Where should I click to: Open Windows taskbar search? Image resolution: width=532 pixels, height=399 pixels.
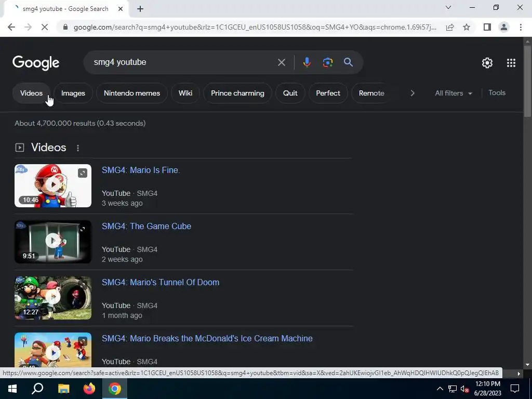coord(37,389)
